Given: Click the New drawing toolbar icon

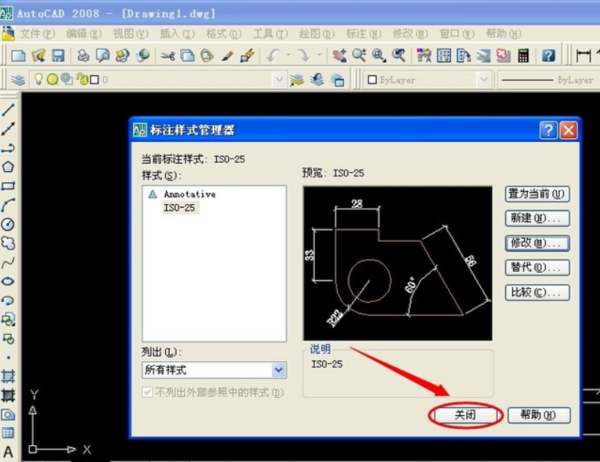Looking at the screenshot, I should pos(18,56).
